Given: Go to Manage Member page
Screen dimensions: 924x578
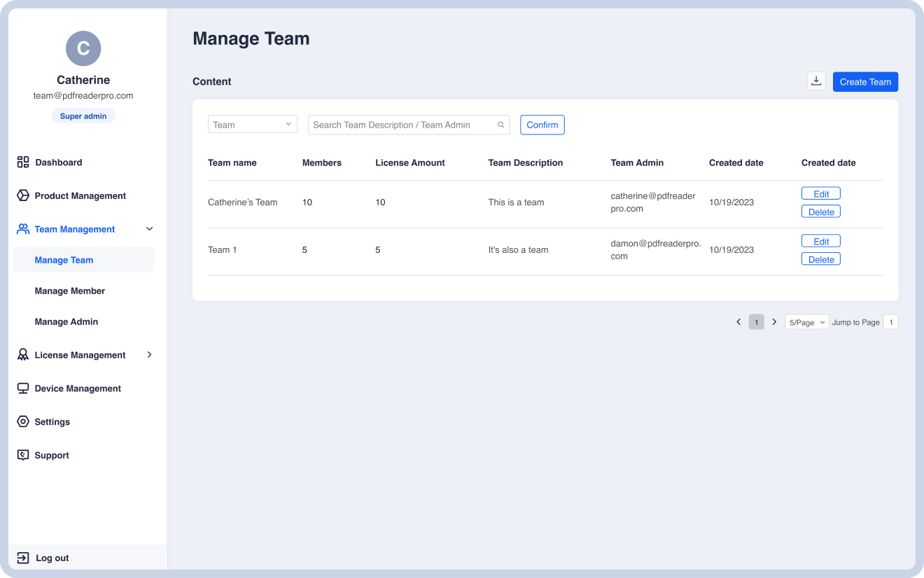Looking at the screenshot, I should (x=70, y=291).
